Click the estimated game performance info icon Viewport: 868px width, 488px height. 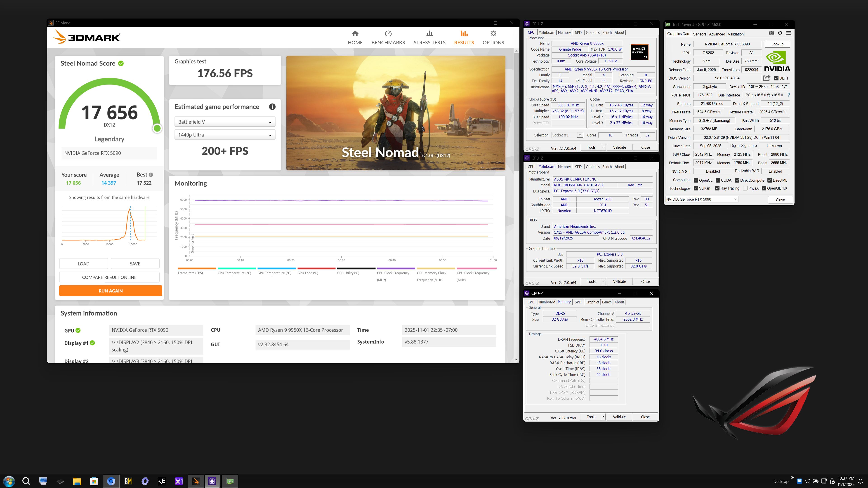tap(272, 107)
